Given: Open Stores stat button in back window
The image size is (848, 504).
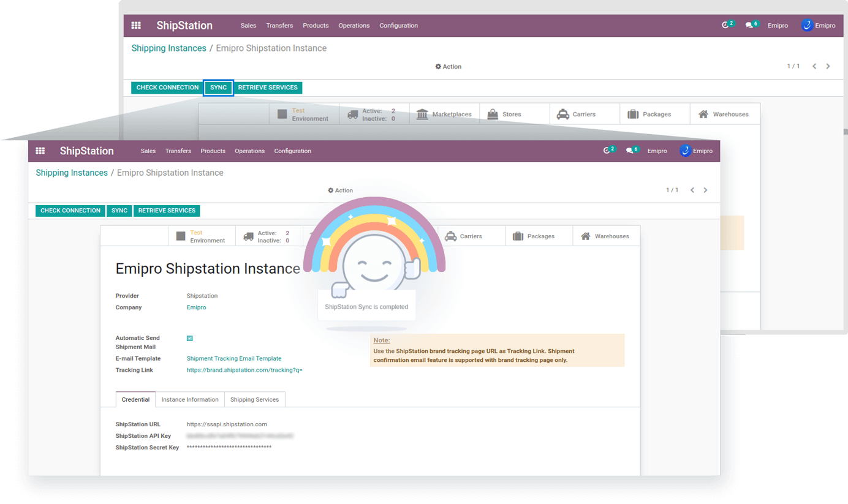Looking at the screenshot, I should pyautogui.click(x=515, y=115).
